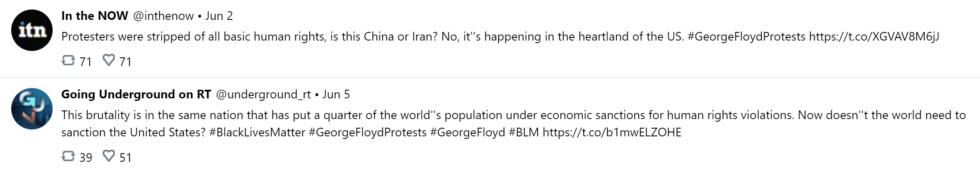The height and width of the screenshot is (170, 980).
Task: Click the #GeorgeFloyd hashtag
Action: pos(468,132)
